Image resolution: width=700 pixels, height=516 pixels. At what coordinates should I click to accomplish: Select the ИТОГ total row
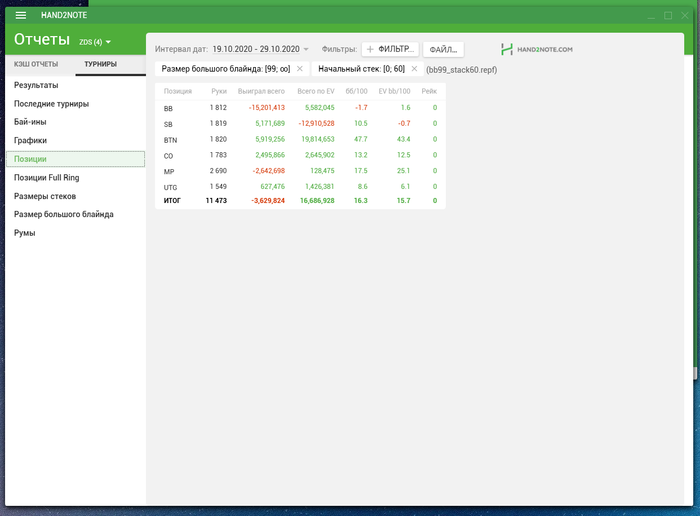tap(300, 201)
